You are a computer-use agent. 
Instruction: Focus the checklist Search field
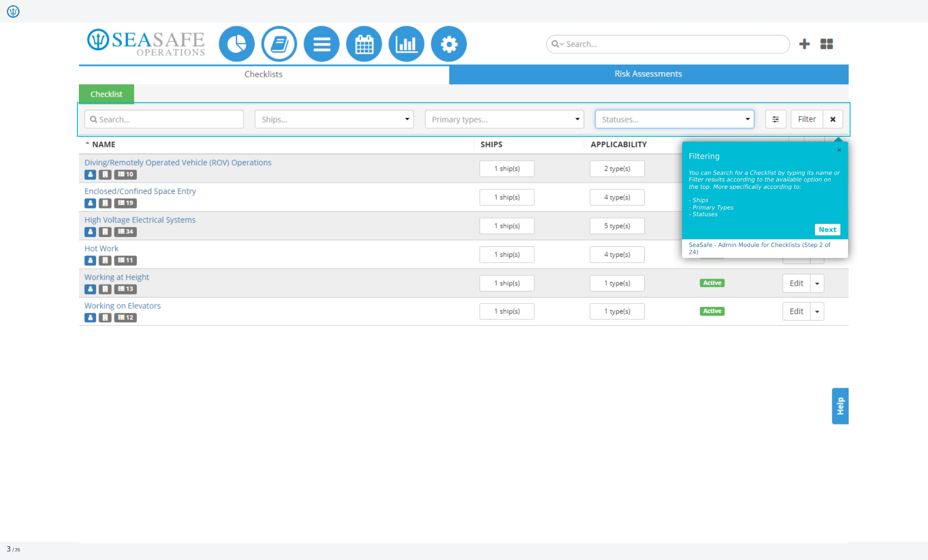(164, 119)
